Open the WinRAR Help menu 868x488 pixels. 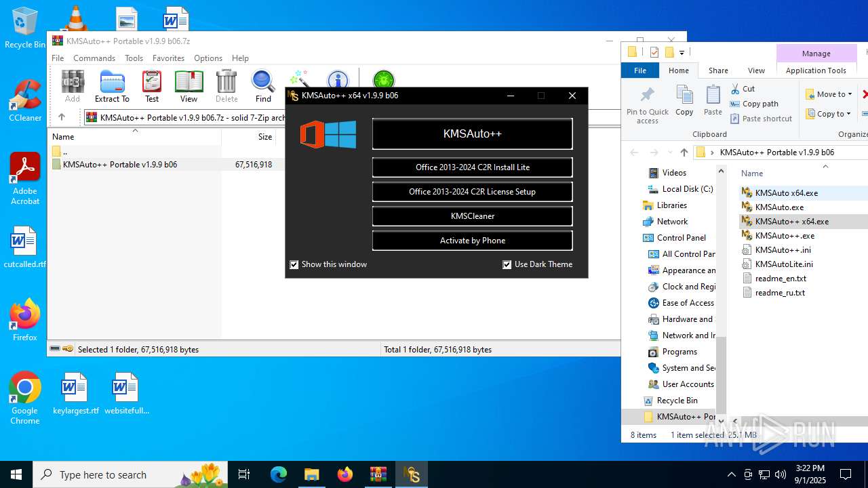pyautogui.click(x=240, y=58)
